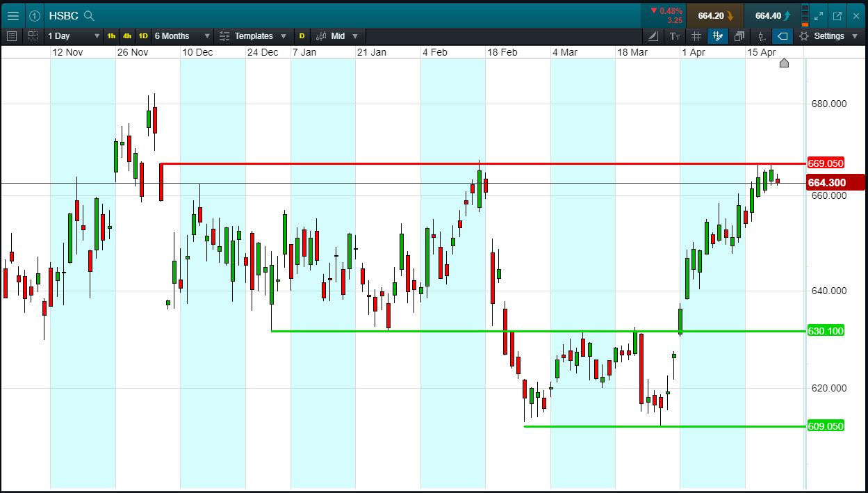Viewport: 868px width, 493px height.
Task: Click the 640.000 price axis label
Action: click(x=828, y=291)
